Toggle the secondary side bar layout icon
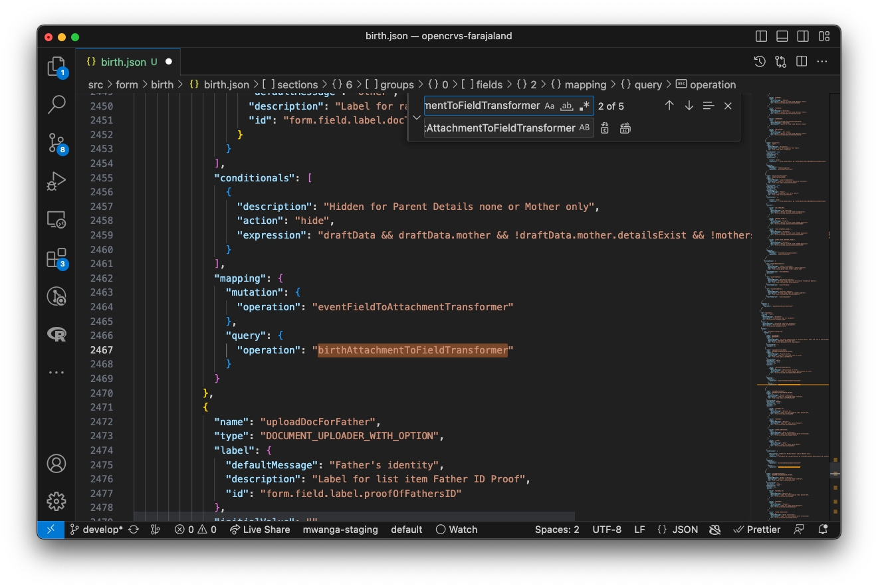 [803, 36]
